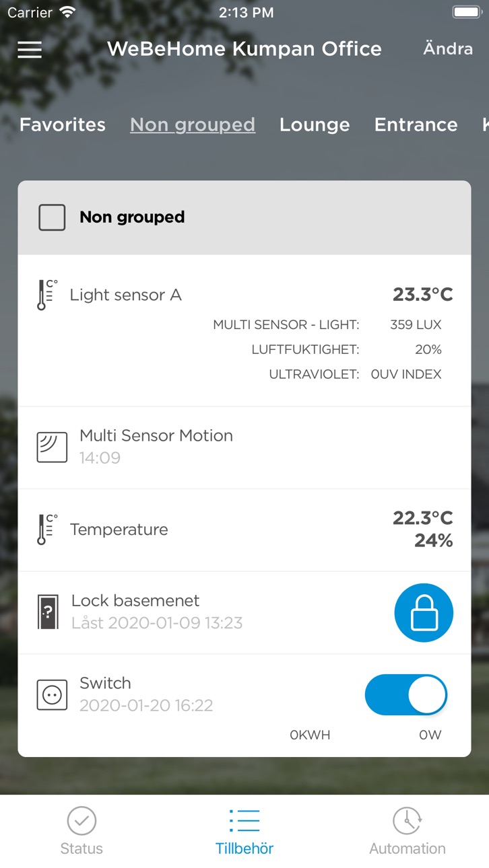Tap the blue padlock button
The height and width of the screenshot is (868, 489).
pos(424,612)
